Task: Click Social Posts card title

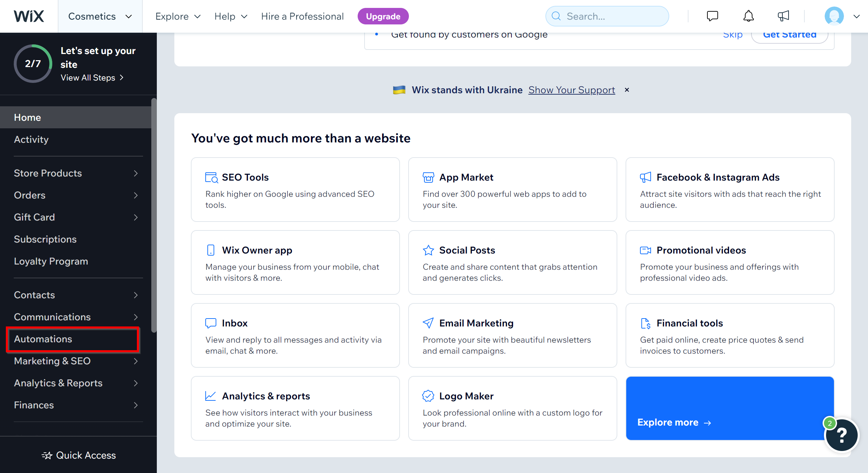Action: pyautogui.click(x=467, y=250)
